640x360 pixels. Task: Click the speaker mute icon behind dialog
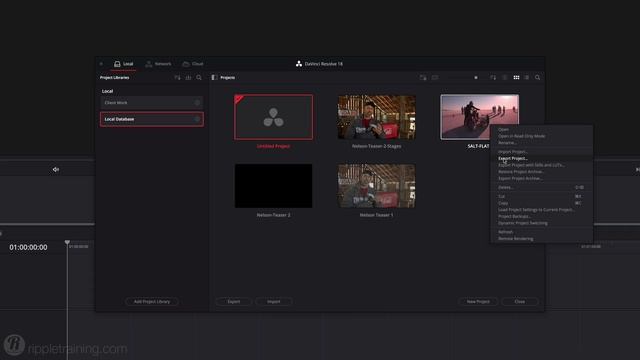56,169
